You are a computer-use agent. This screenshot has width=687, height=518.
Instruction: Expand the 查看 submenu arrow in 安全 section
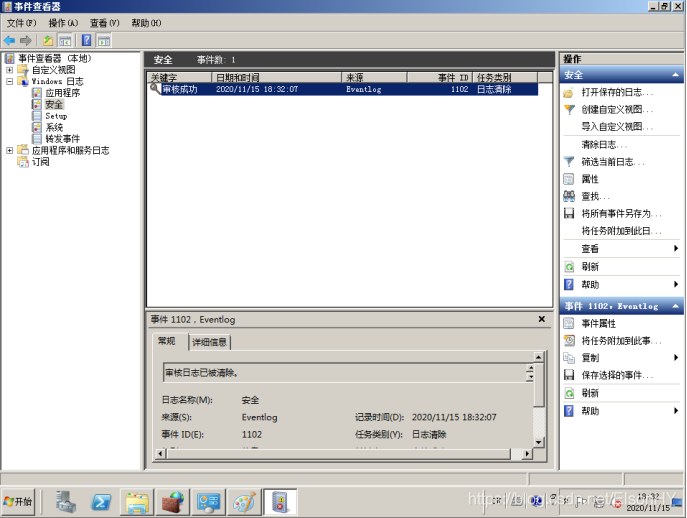coord(676,248)
